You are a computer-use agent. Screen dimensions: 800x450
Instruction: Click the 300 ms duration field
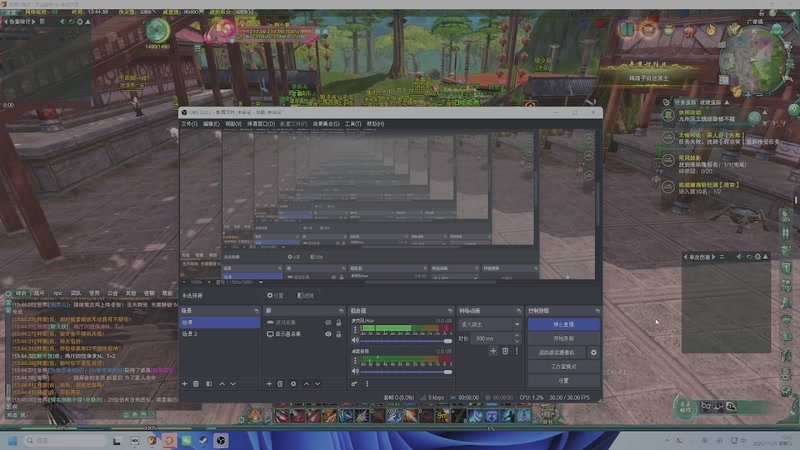point(492,338)
